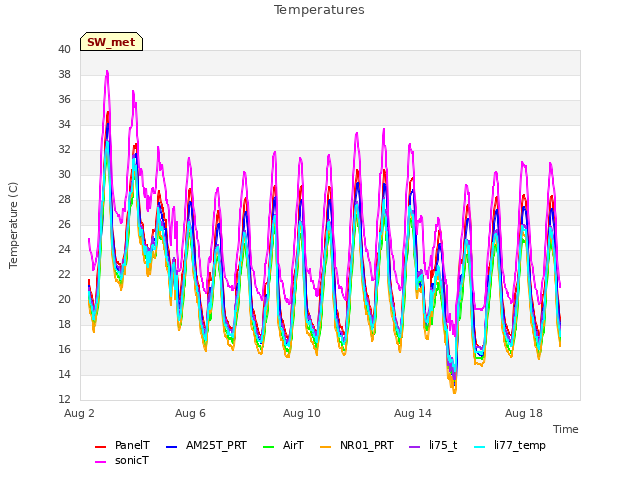Screen dimensions: 640x480
Task: Click the 26 y-axis tick label
Action: (x=64, y=224)
